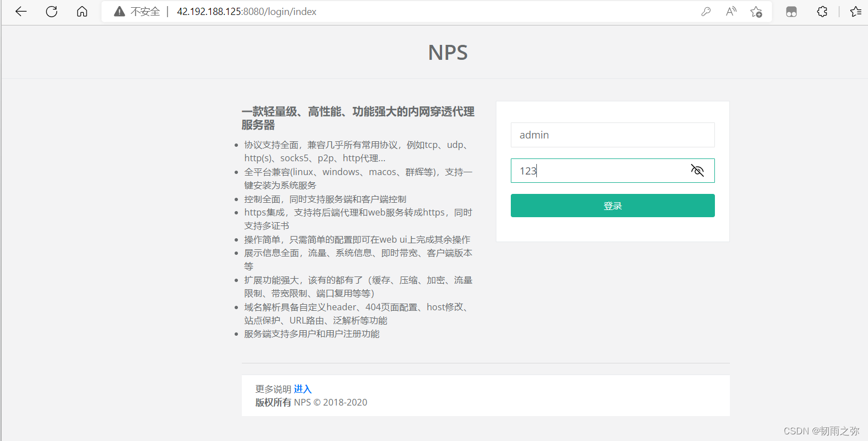Focus the password field containing 123
This screenshot has height=441, width=868.
pos(612,171)
